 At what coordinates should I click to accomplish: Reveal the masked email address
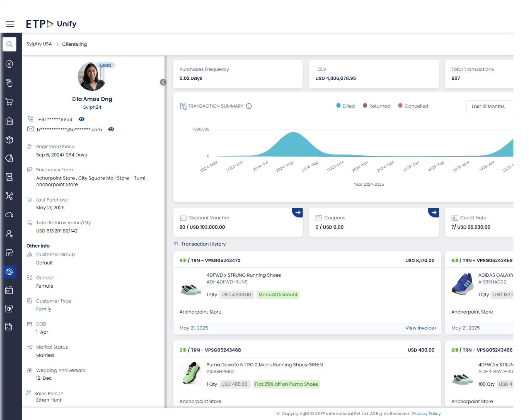(111, 129)
